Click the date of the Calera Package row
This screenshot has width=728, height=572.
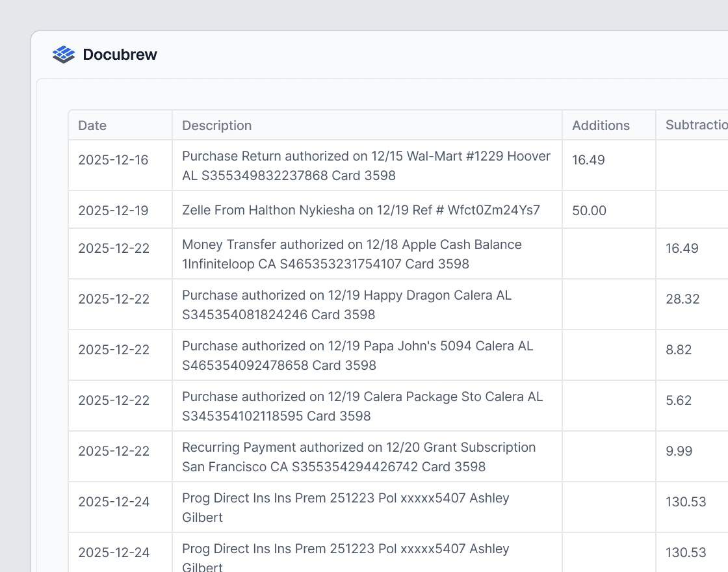tap(114, 400)
